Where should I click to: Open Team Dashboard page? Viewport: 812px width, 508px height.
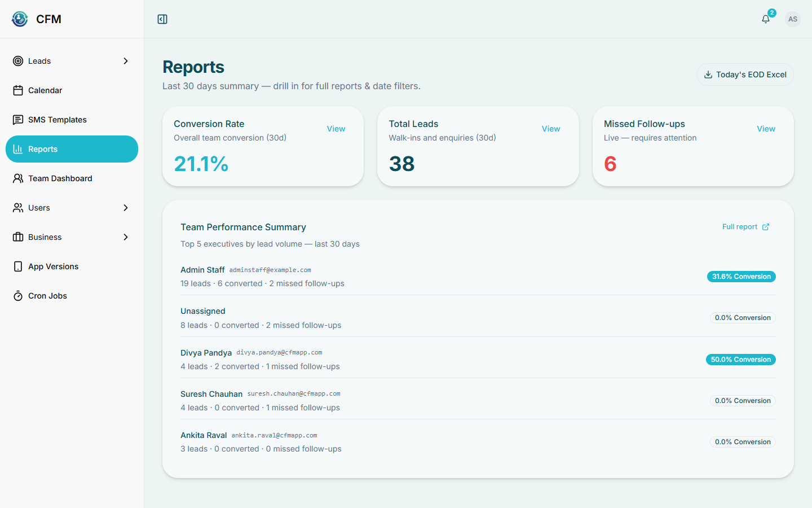(72, 178)
